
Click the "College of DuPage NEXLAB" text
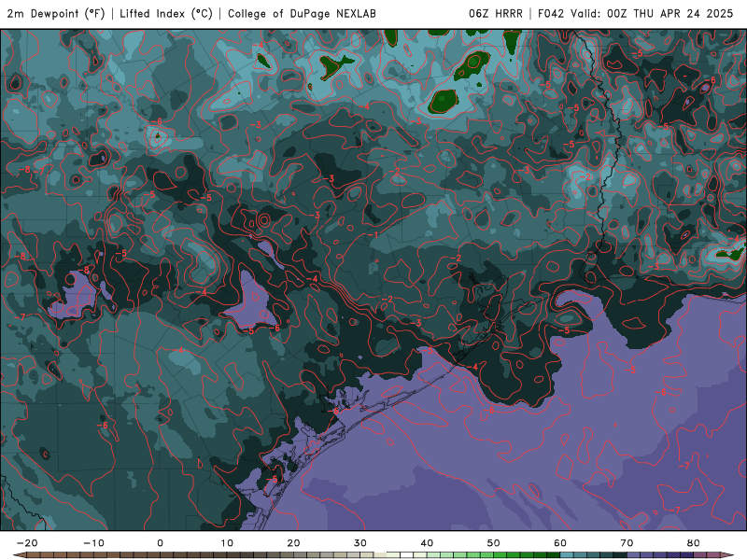302,14
